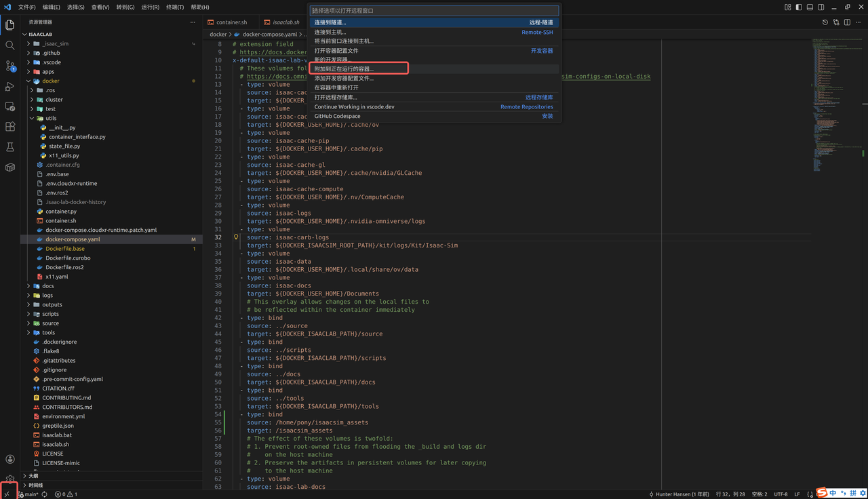The image size is (868, 499).
Task: Select 在容器中重新打开 option
Action: point(434,87)
